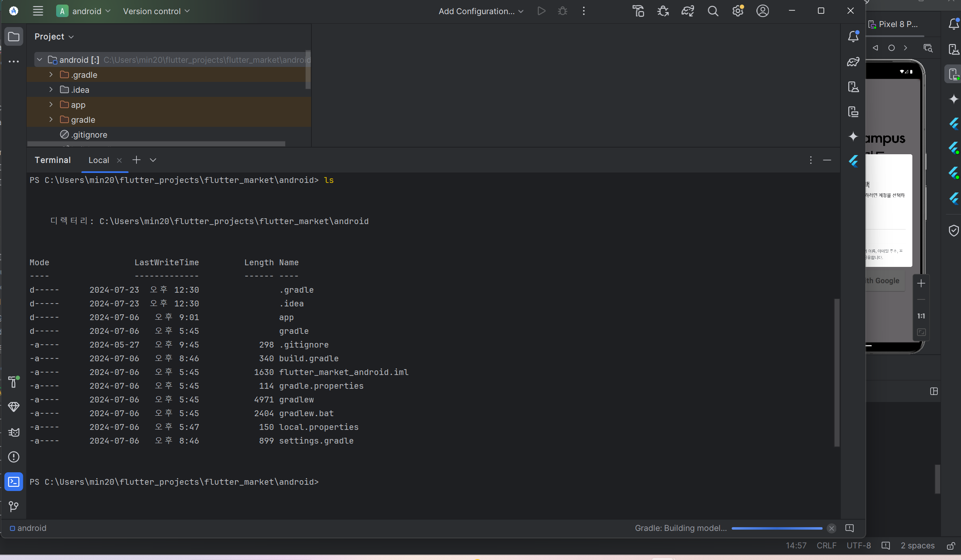This screenshot has height=560, width=961.
Task: Expand the .gradle folder node
Action: tap(51, 75)
